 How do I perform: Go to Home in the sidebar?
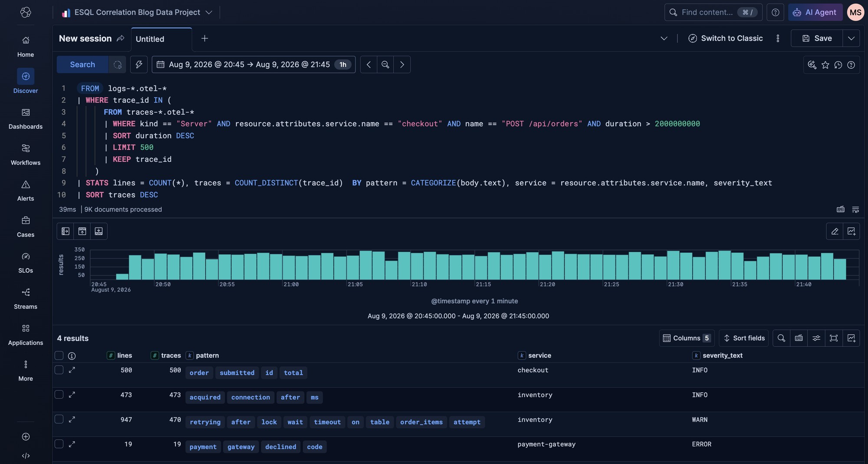tap(26, 47)
